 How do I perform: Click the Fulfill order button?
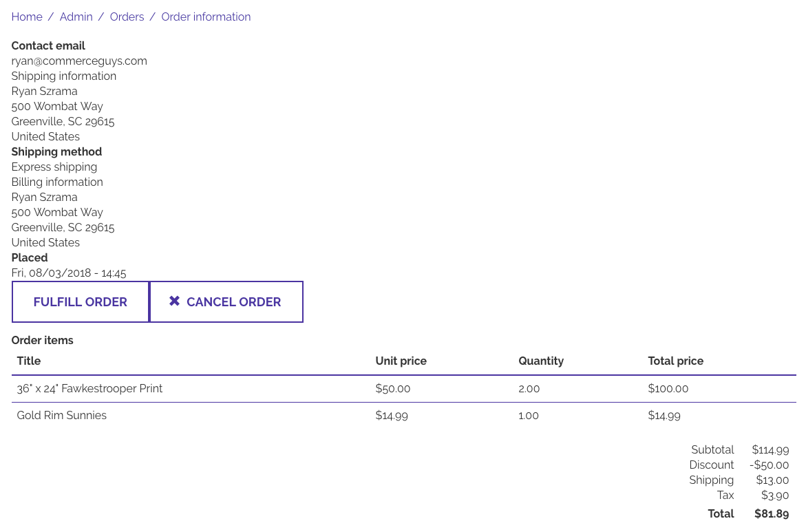[80, 301]
